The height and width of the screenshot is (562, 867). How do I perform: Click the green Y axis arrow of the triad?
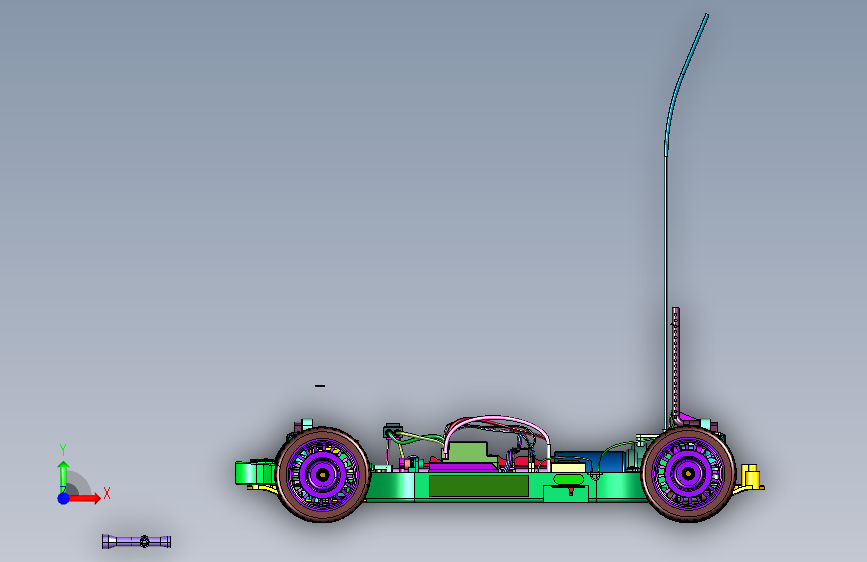click(x=63, y=476)
